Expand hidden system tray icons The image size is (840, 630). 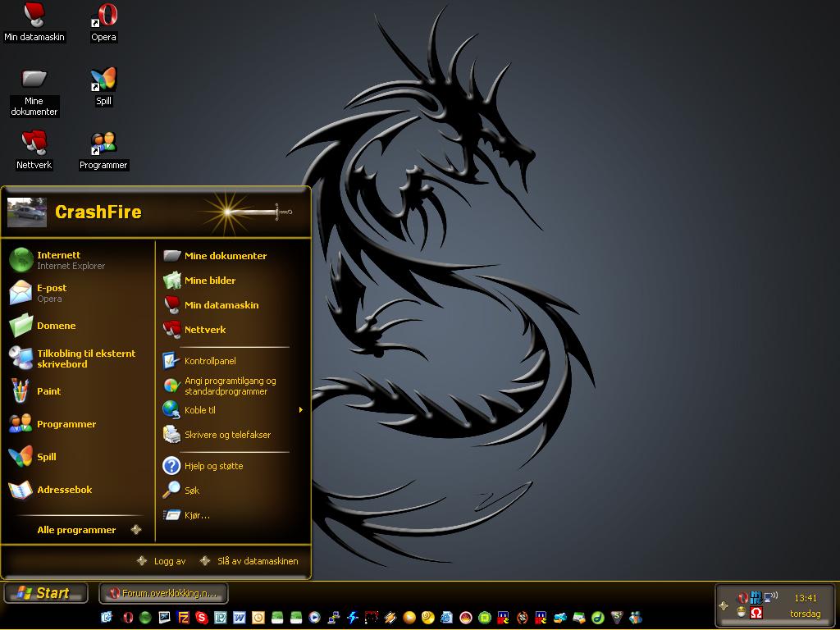[724, 605]
